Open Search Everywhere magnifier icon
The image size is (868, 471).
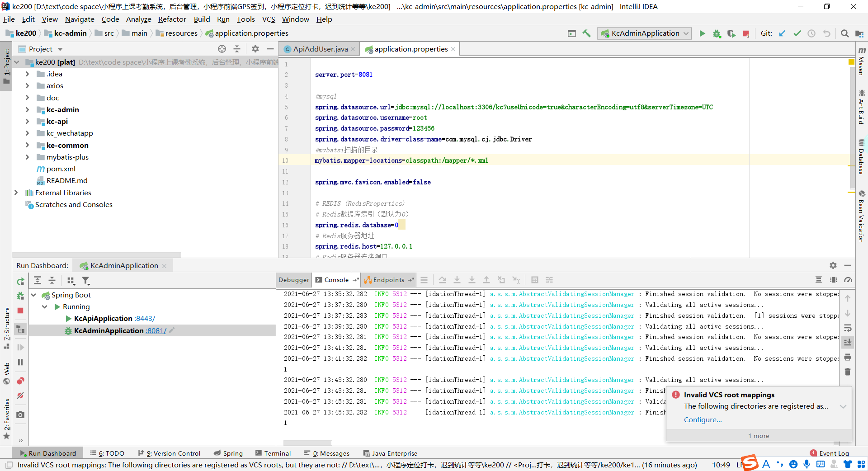click(x=844, y=33)
